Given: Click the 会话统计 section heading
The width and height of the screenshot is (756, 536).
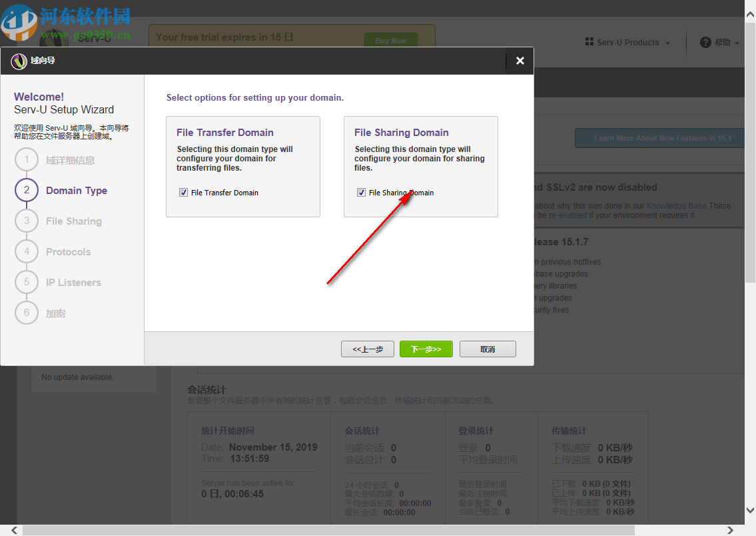Looking at the screenshot, I should coord(207,389).
